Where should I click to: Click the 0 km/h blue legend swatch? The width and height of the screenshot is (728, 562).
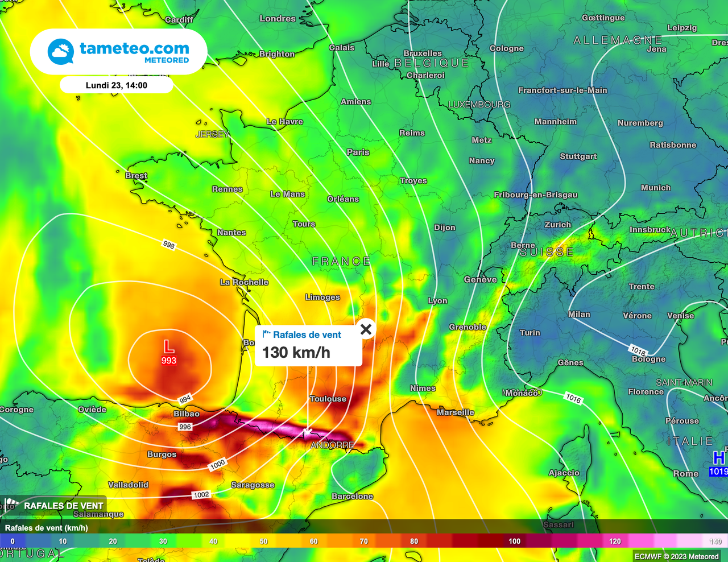point(13,541)
